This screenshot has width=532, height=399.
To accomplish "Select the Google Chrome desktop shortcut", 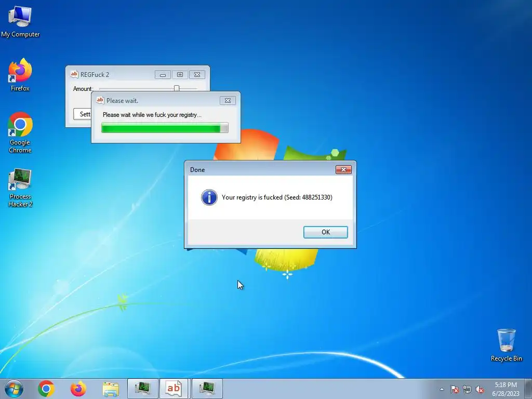I will tap(20, 132).
